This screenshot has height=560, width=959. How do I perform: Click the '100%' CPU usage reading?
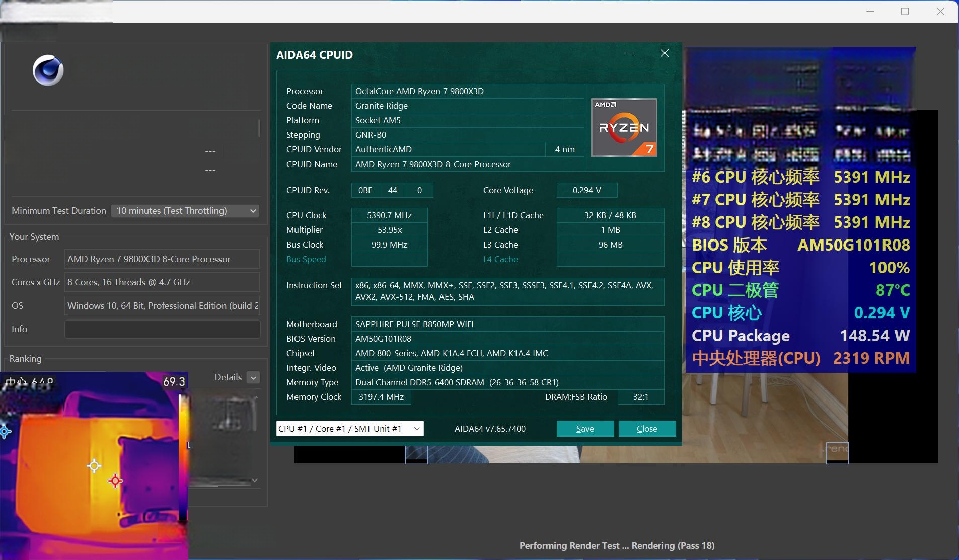coord(890,268)
